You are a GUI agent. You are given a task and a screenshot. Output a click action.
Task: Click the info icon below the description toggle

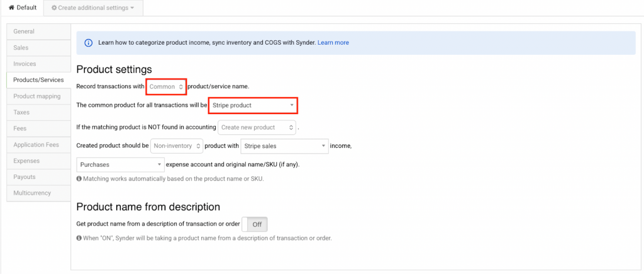tap(79, 238)
